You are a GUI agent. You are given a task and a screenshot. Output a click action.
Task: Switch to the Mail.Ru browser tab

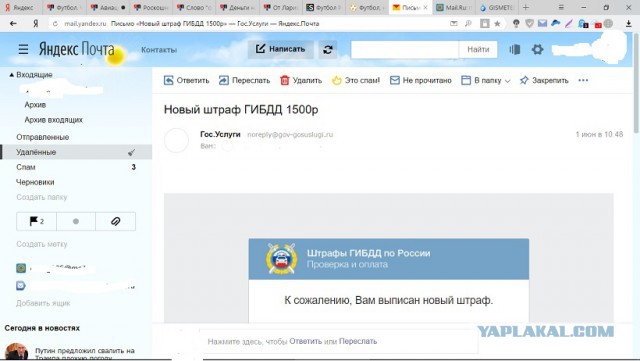453,7
